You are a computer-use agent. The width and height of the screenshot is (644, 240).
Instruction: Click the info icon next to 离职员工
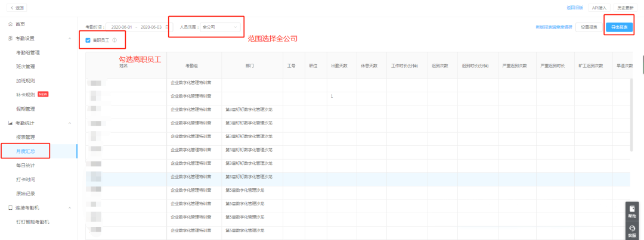[114, 40]
